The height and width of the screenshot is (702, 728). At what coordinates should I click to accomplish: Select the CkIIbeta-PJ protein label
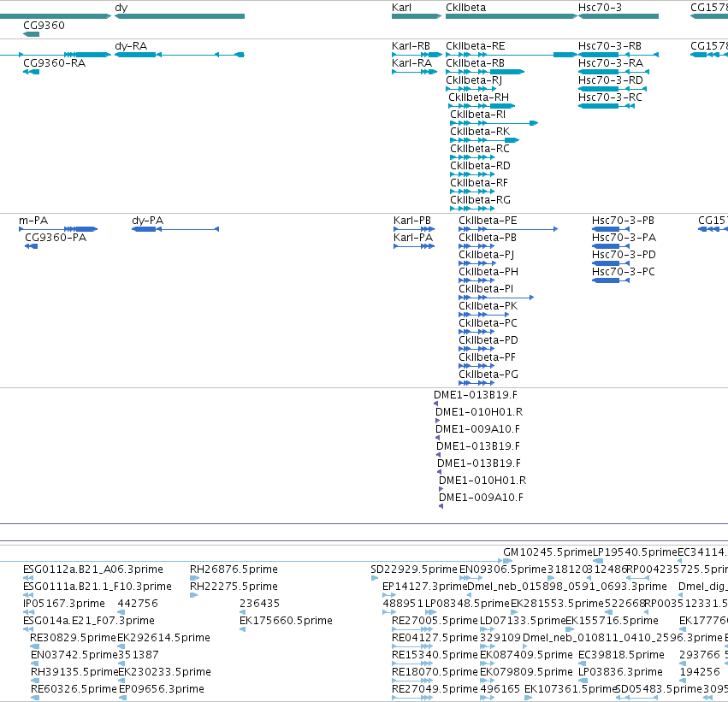(487, 255)
